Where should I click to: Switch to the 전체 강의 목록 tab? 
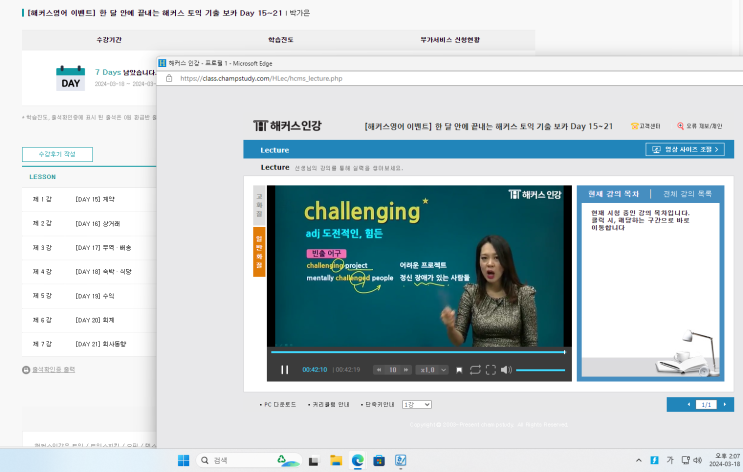(x=687, y=194)
